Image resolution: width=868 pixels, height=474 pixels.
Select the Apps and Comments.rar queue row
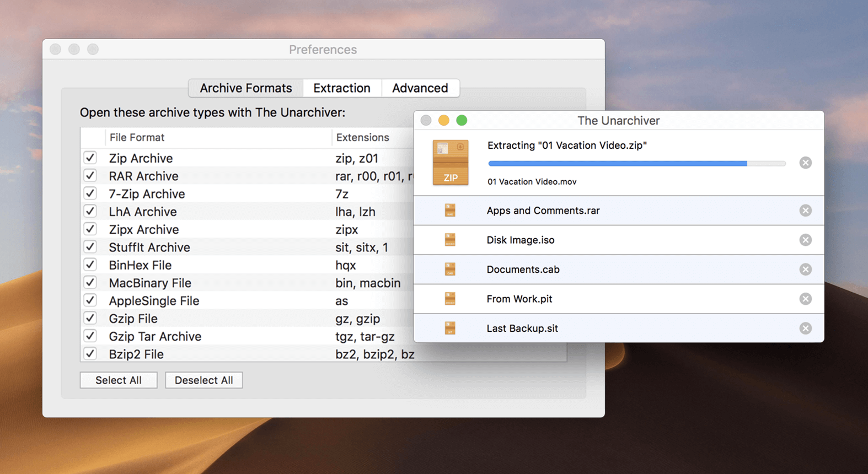tap(619, 211)
